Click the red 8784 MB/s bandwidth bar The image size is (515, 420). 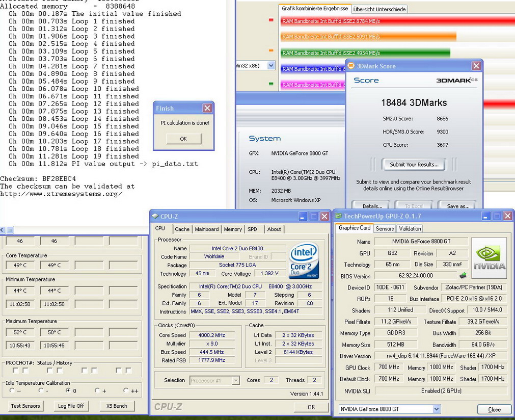pos(397,21)
